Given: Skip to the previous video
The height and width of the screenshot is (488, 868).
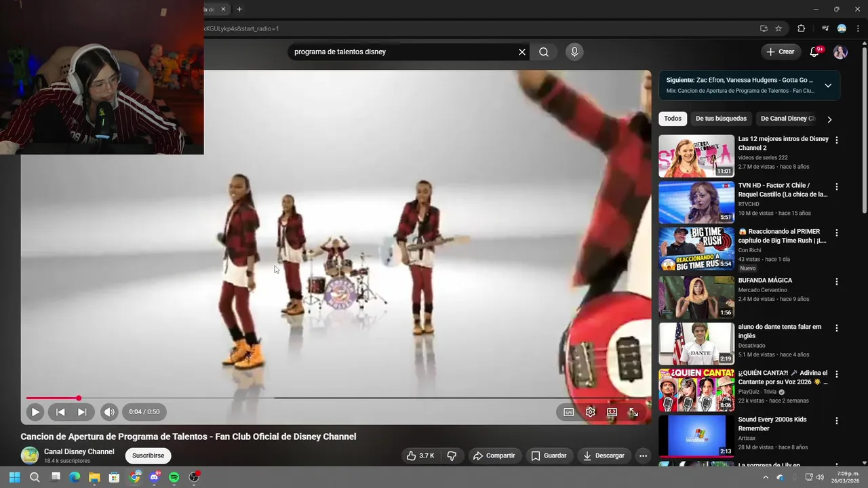Looking at the screenshot, I should [60, 411].
